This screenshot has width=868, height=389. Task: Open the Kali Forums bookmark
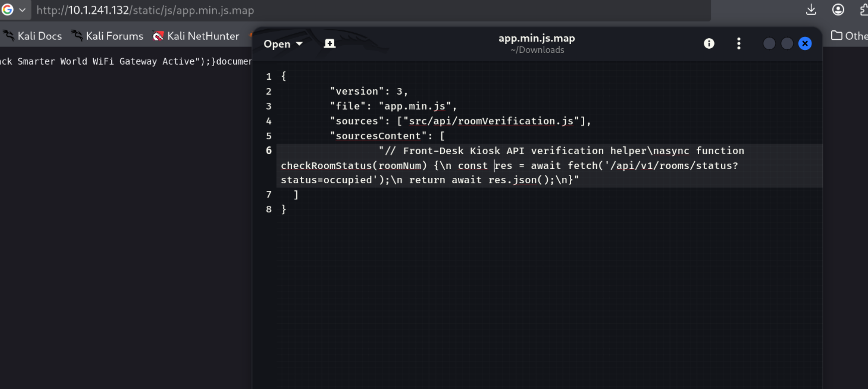[107, 36]
